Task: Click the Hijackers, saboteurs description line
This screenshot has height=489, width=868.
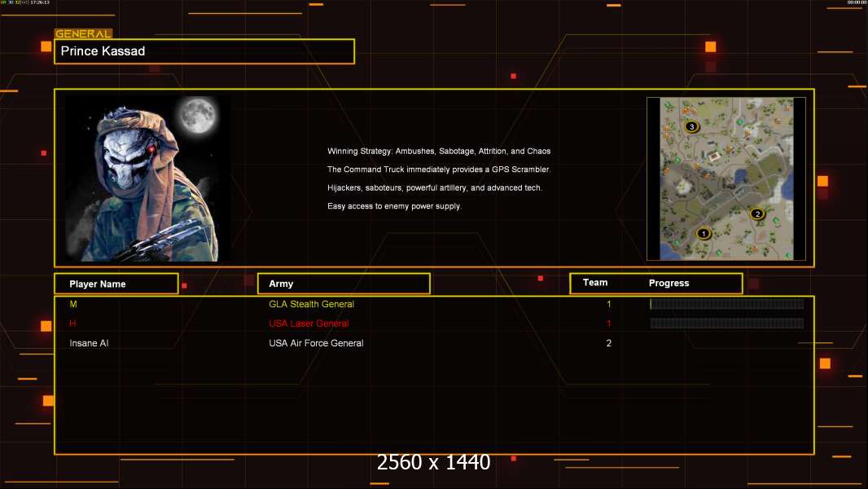Action: (435, 187)
